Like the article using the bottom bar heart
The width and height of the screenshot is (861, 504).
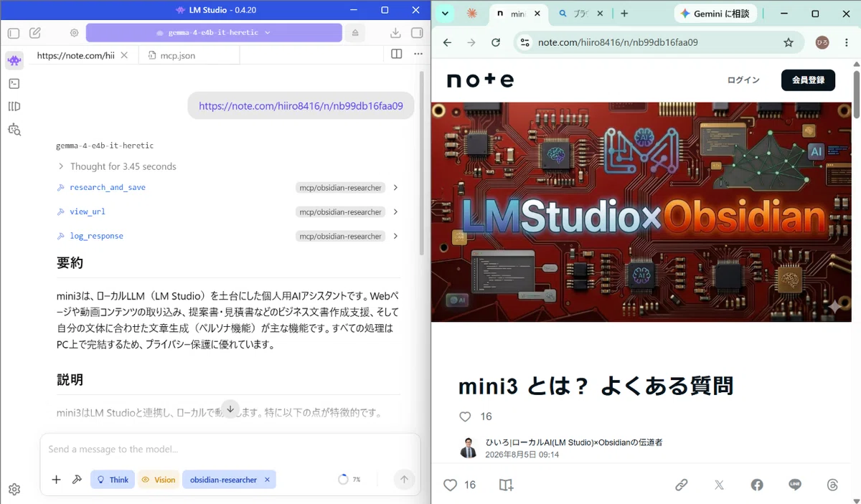pos(450,485)
